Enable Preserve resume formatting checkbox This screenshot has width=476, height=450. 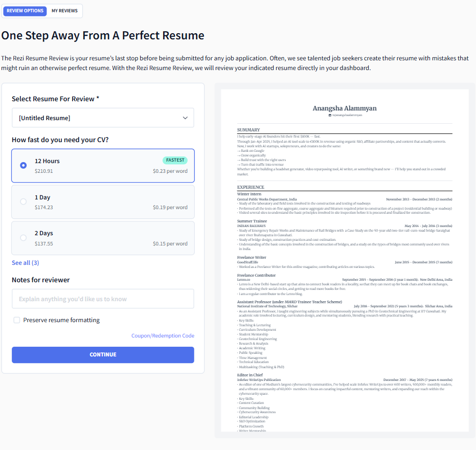point(17,320)
